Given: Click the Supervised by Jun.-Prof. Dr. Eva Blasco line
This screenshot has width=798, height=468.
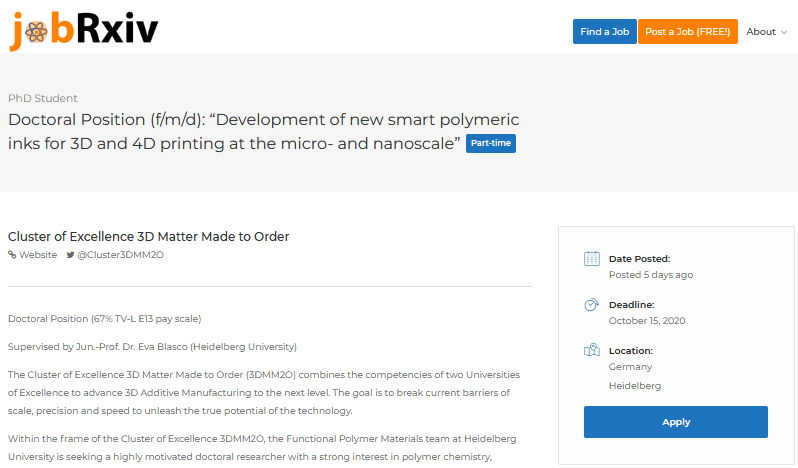Looking at the screenshot, I should [152, 347].
